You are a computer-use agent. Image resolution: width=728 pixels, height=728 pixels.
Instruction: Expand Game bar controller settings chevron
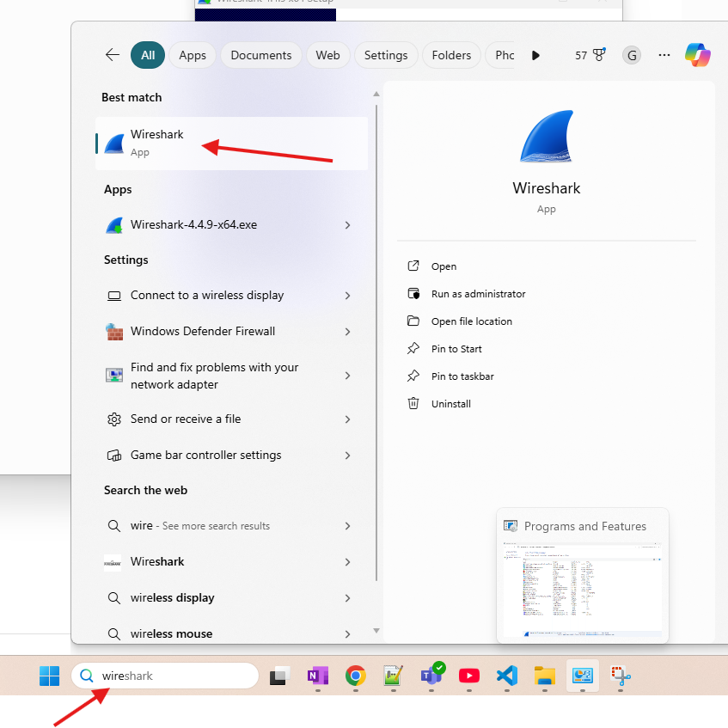click(x=347, y=456)
